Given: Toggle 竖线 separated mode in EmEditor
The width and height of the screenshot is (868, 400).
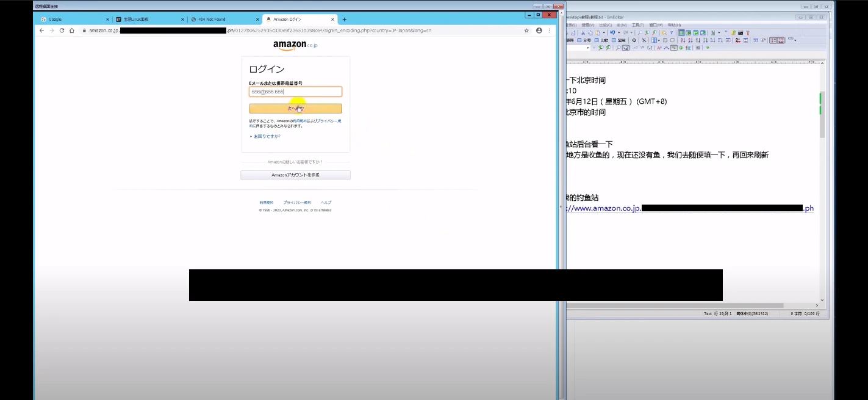Looking at the screenshot, I should [x=620, y=40].
